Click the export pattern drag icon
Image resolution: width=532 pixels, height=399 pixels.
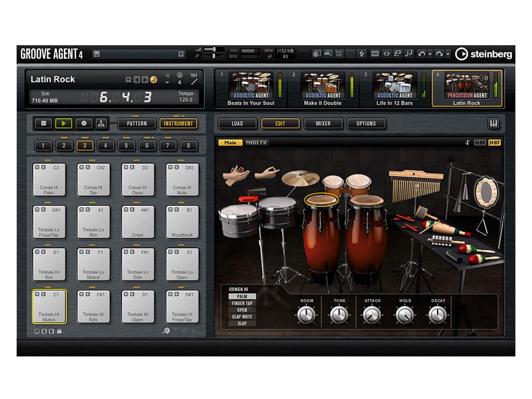click(x=101, y=123)
